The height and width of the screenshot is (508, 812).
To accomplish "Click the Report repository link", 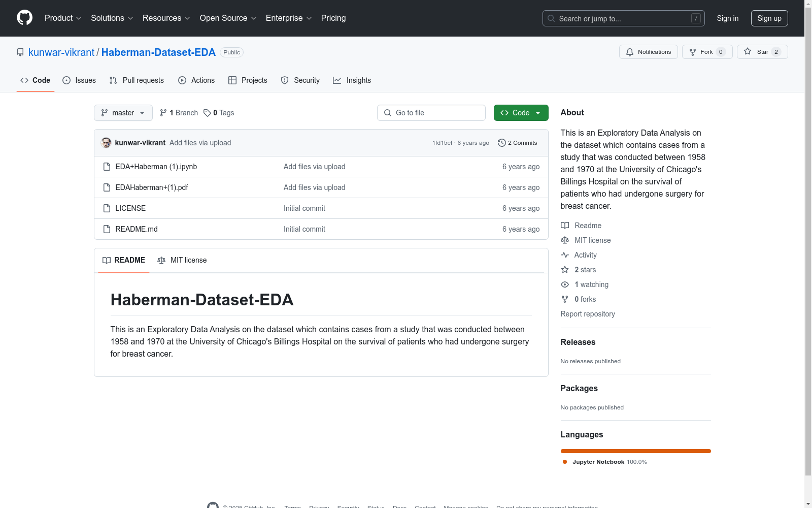I will pos(588,314).
